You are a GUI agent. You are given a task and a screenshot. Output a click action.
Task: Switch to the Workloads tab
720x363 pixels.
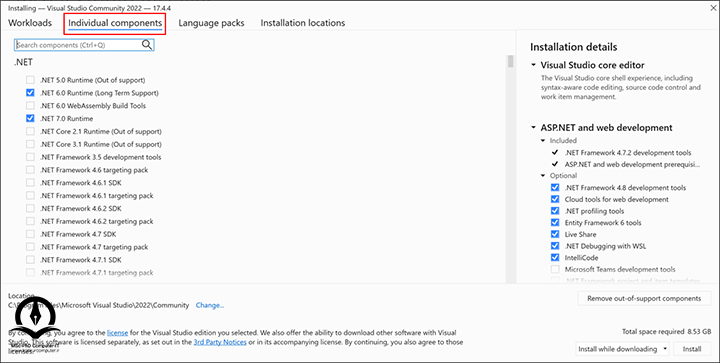(30, 23)
